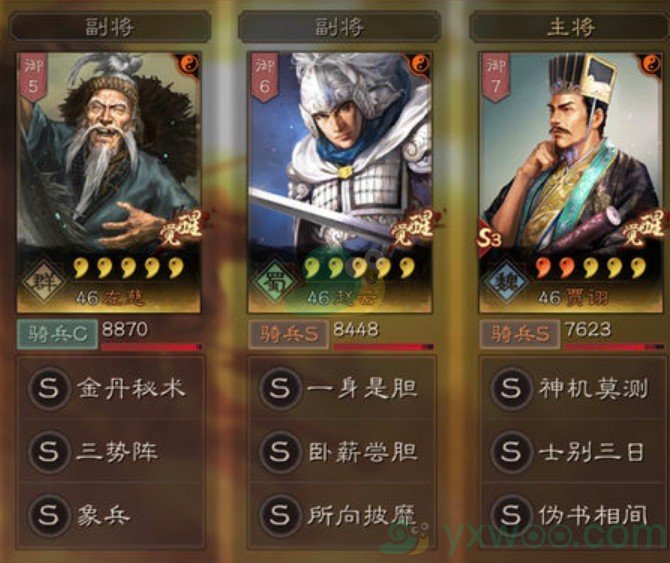Click the S3 season badge on 贾诩's card

click(490, 238)
